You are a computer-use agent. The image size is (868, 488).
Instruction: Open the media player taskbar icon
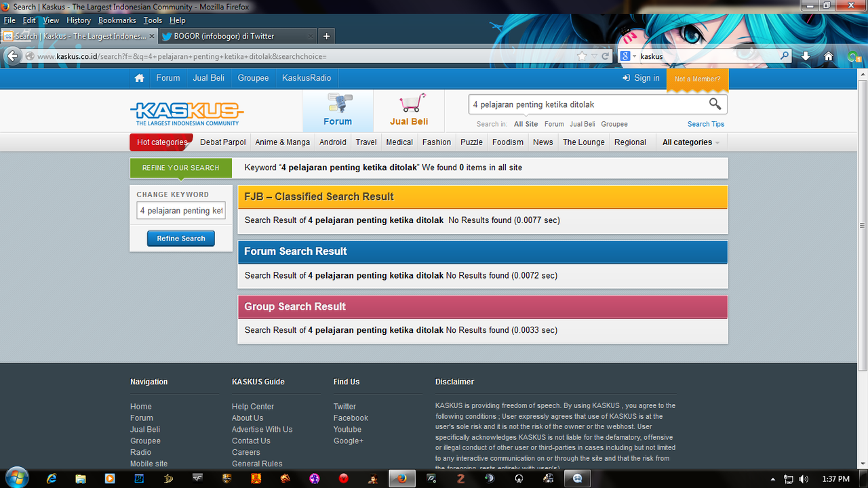coord(110,479)
